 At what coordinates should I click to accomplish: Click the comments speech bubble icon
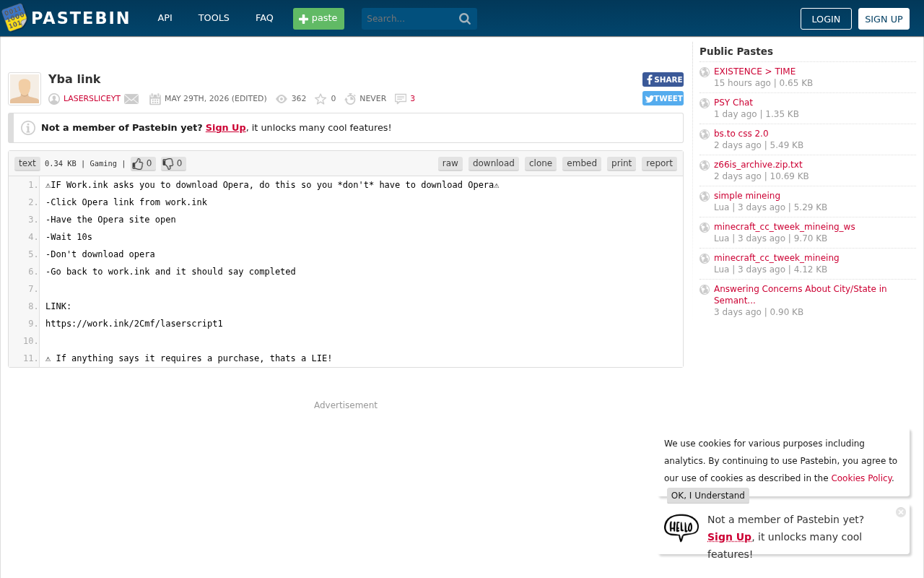click(401, 99)
